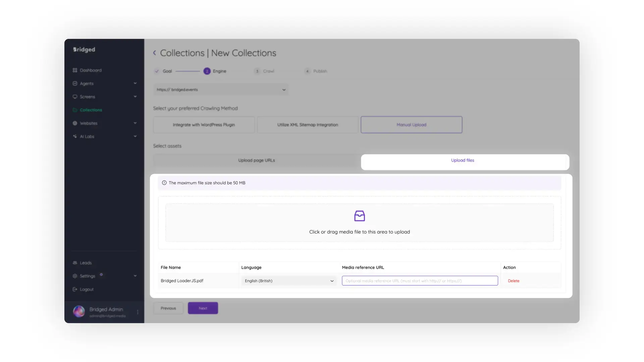Open the Collections sidebar icon

pyautogui.click(x=75, y=110)
